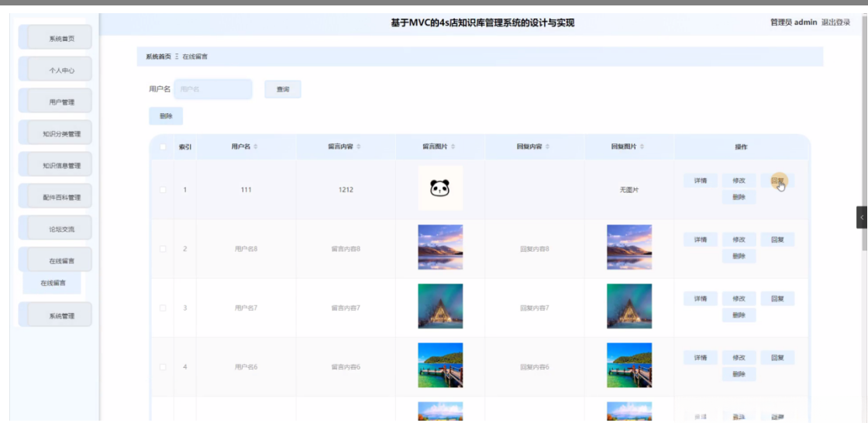Click 回复 button for 用户名6
The height and width of the screenshot is (423, 868).
coord(778,358)
